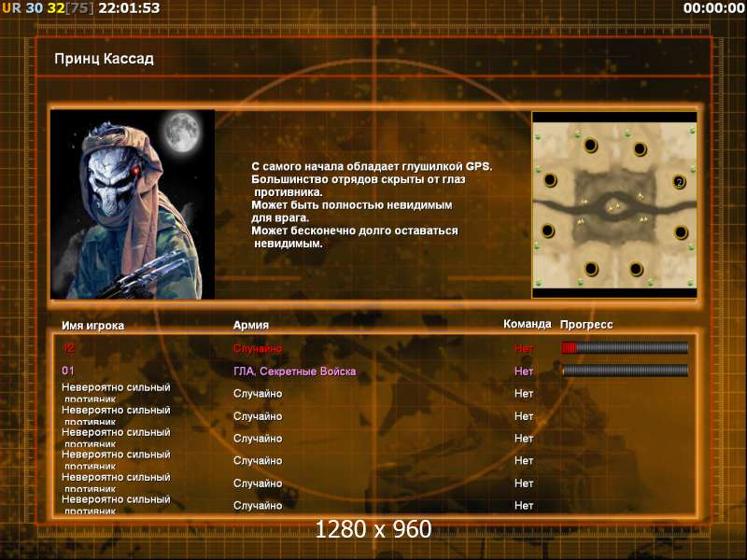Click the red loading progress bar
Viewport: 747px width, 560px height.
coord(625,348)
